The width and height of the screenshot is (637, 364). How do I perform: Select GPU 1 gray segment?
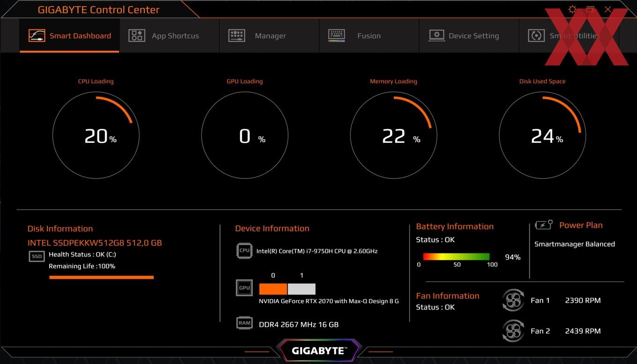(x=302, y=289)
